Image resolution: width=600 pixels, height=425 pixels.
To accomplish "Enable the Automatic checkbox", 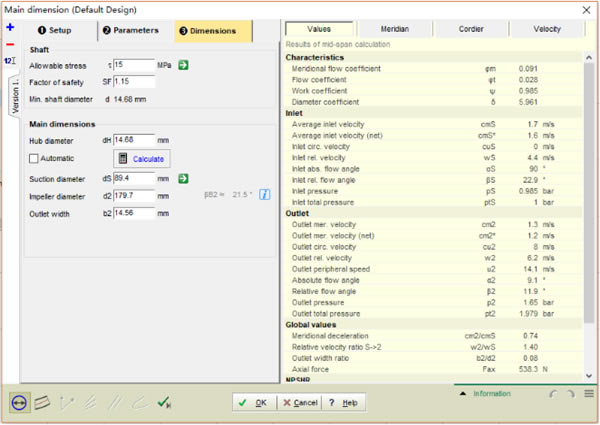I will point(34,158).
